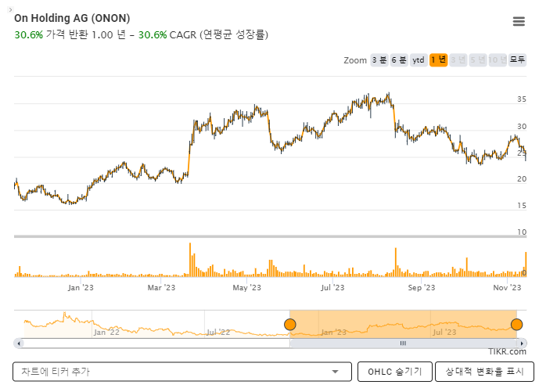Click the right navigator range handle
539x392 pixels.
(516, 324)
